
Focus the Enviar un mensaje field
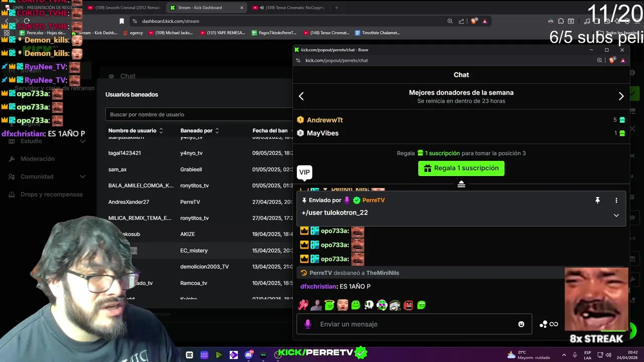[x=415, y=324]
